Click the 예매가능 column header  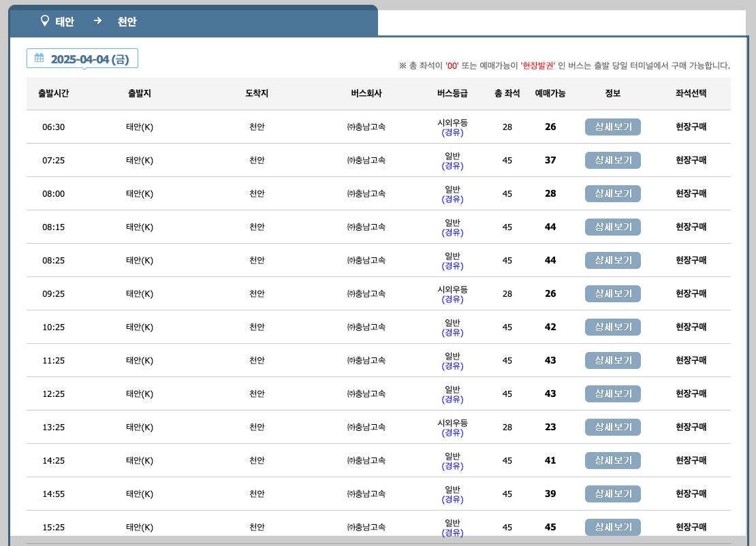(x=550, y=93)
